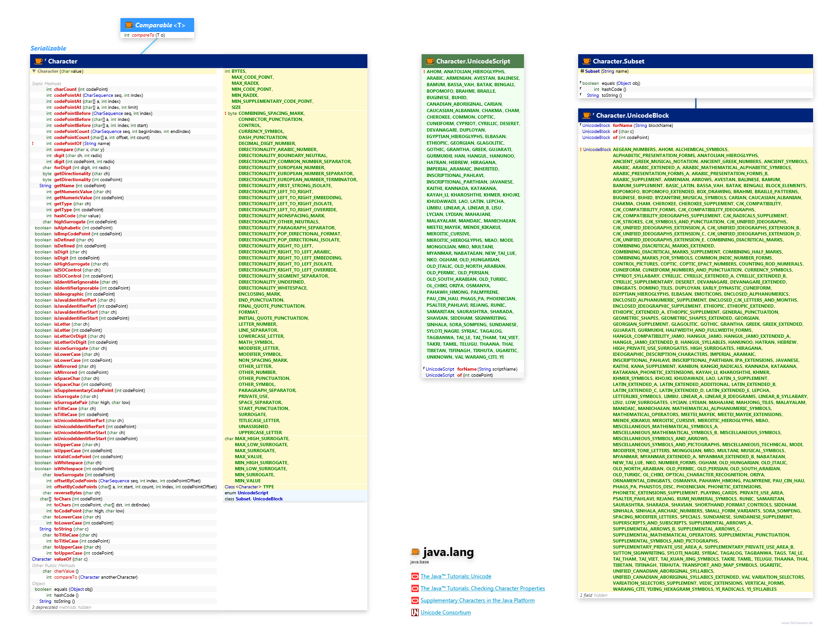Click the COMBINING_SPACING_MARK constant
This screenshot has height=644, width=839.
click(x=271, y=114)
